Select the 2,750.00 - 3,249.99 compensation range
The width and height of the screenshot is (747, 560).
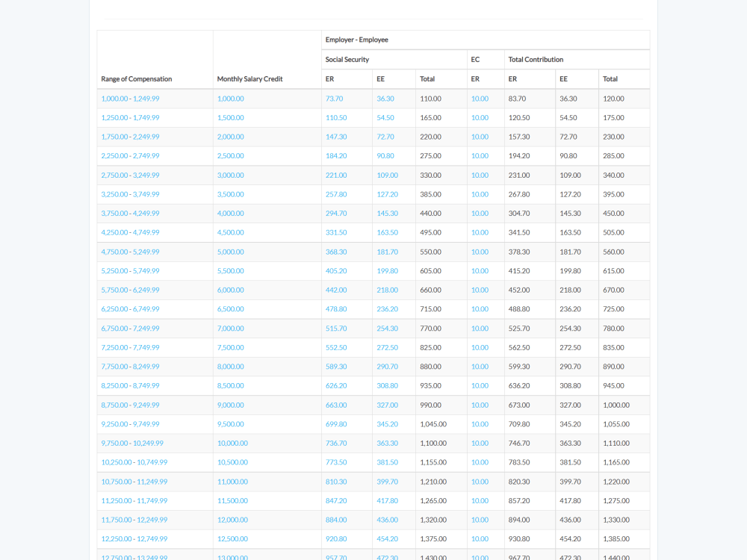130,175
